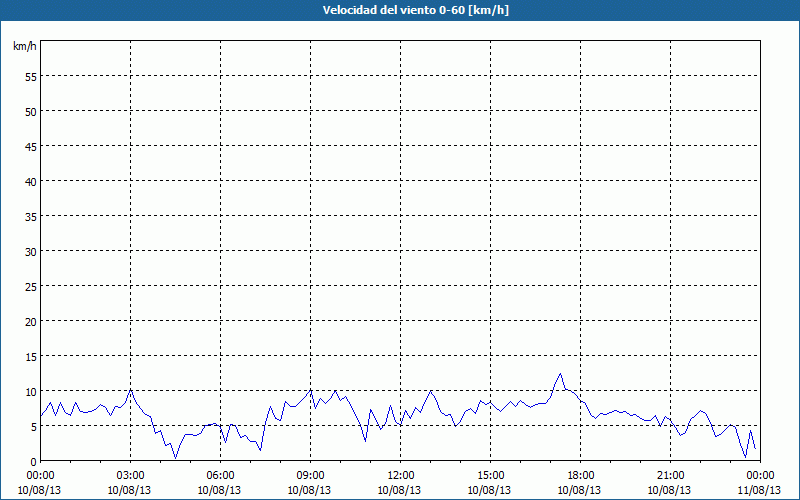Click the 06:00 time label
The height and width of the screenshot is (500, 800).
pyautogui.click(x=220, y=476)
